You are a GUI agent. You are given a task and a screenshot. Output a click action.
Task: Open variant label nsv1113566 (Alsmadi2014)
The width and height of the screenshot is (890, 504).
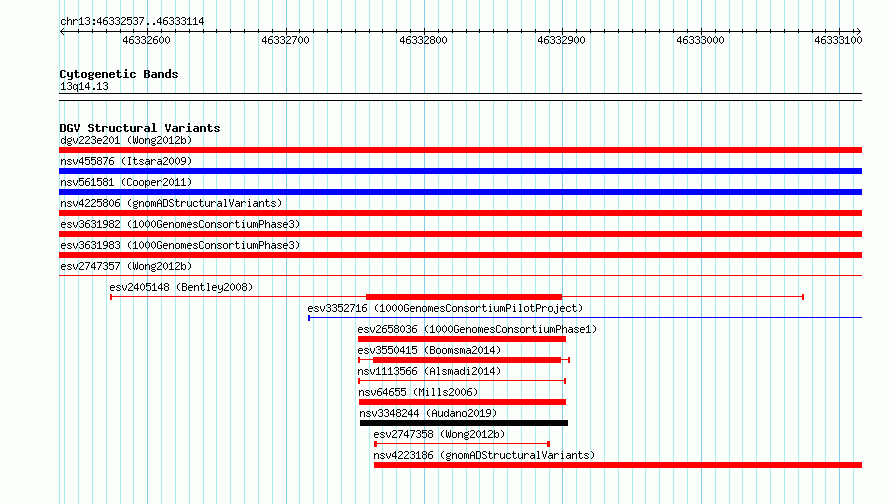[429, 371]
